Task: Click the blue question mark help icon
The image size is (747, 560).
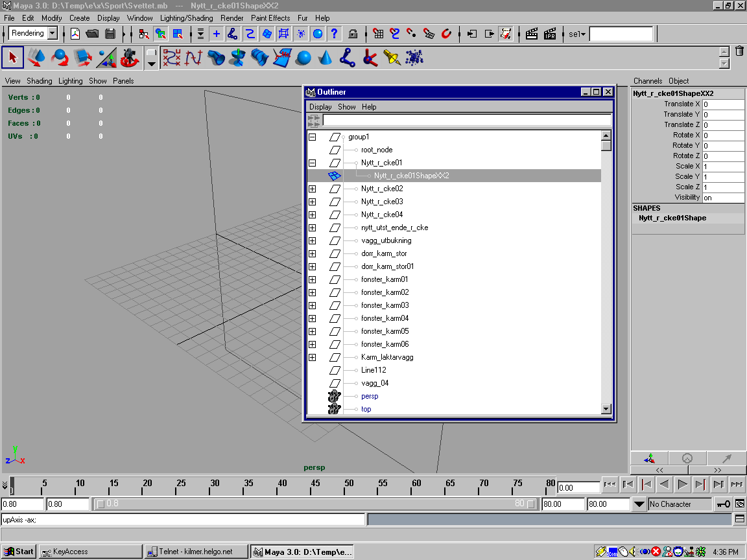Action: tap(335, 34)
